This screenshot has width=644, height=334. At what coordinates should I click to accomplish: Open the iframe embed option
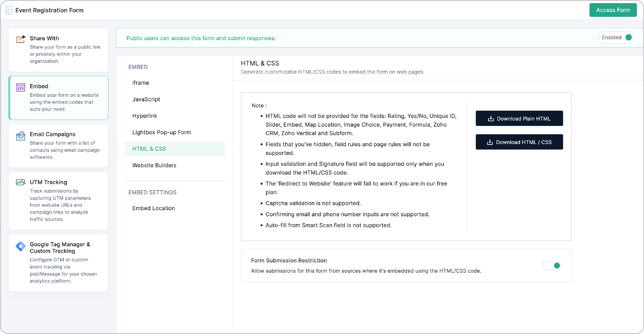[140, 83]
